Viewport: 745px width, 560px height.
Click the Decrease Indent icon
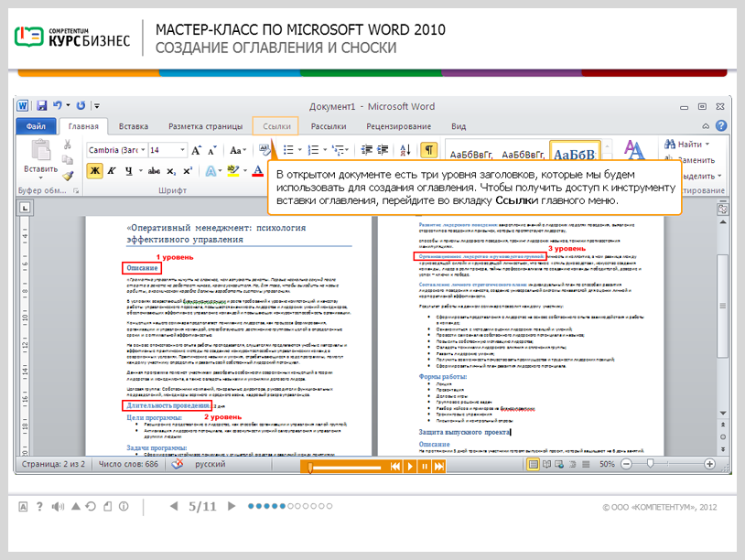(x=366, y=150)
